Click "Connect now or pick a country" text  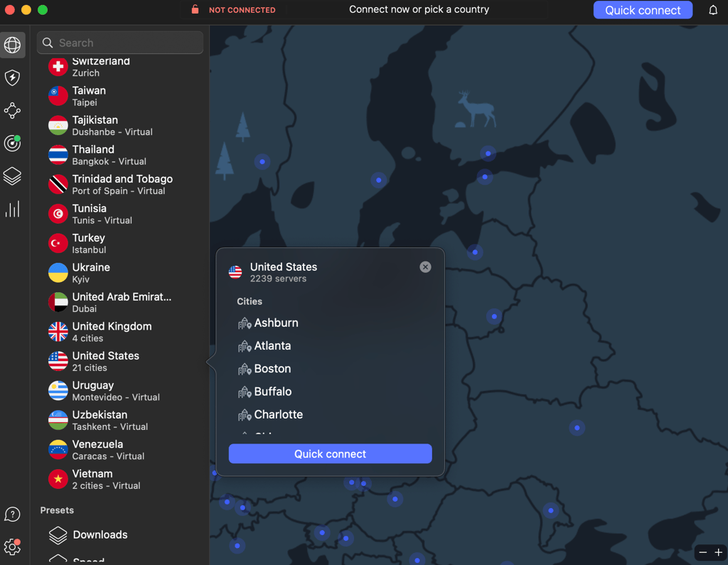[x=419, y=9]
